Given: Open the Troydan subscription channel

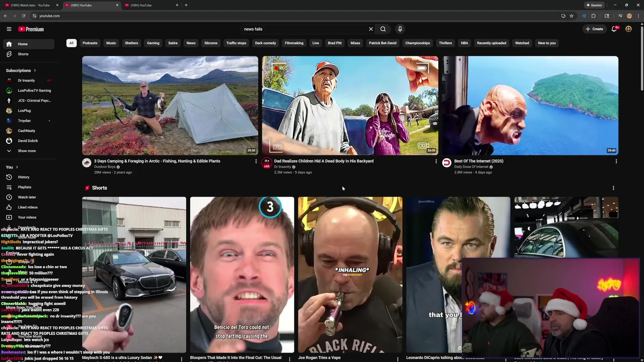Looking at the screenshot, I should (29, 121).
